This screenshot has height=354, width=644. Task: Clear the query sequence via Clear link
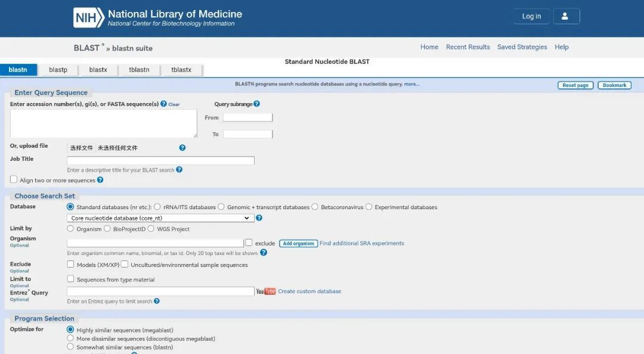click(x=174, y=104)
